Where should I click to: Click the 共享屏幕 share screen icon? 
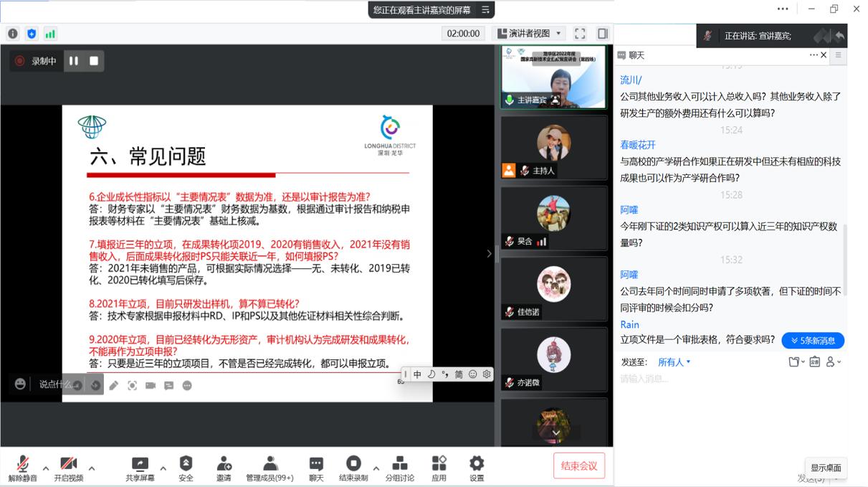(140, 464)
